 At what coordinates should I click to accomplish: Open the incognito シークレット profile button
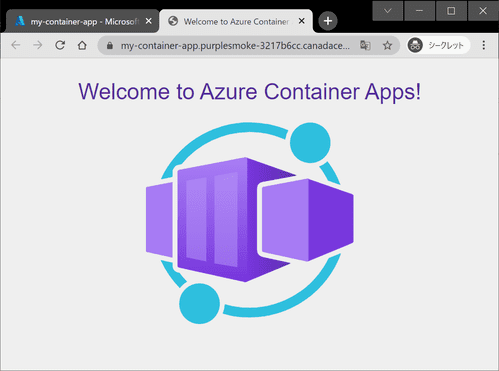click(x=438, y=45)
